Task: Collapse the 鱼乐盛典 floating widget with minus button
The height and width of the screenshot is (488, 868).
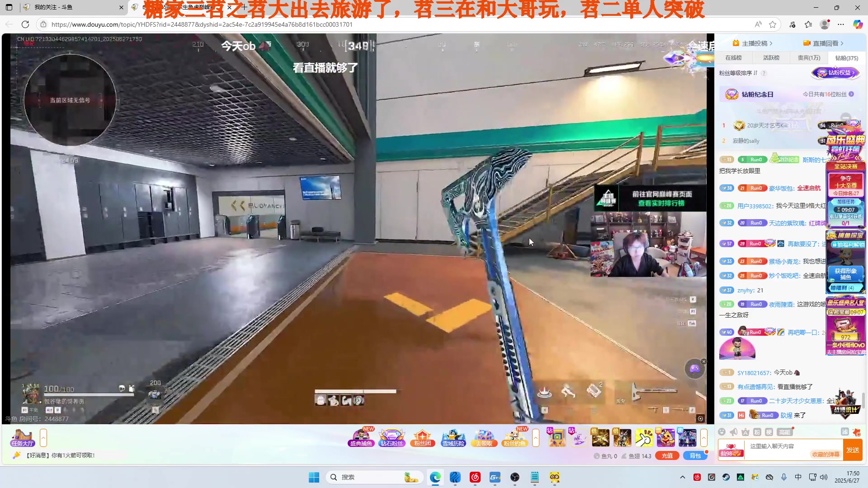Action: (x=846, y=117)
